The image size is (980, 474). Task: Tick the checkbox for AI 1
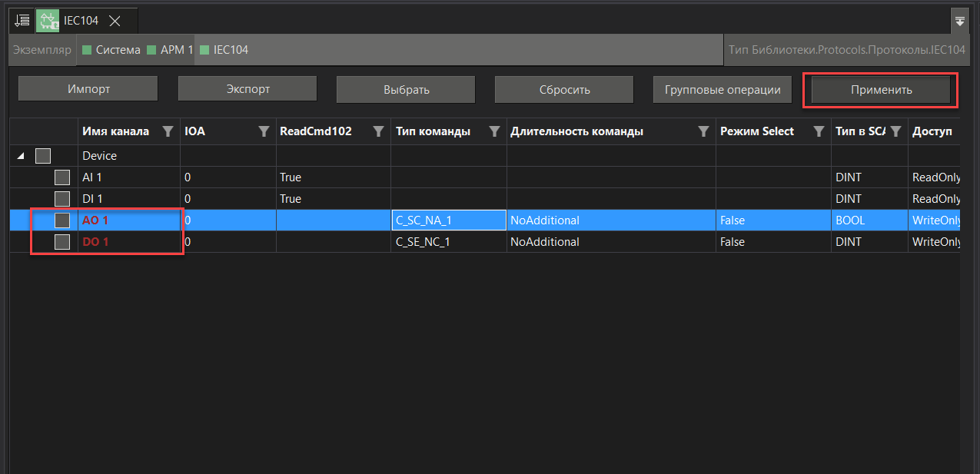tap(62, 177)
